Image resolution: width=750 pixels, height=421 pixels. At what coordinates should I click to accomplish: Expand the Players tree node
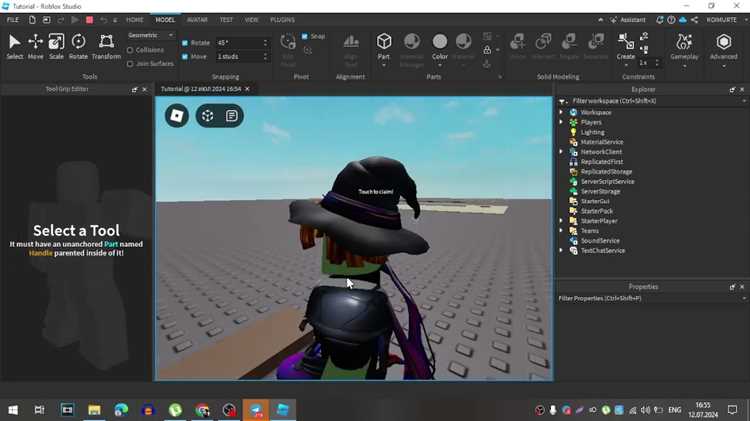pyautogui.click(x=562, y=122)
